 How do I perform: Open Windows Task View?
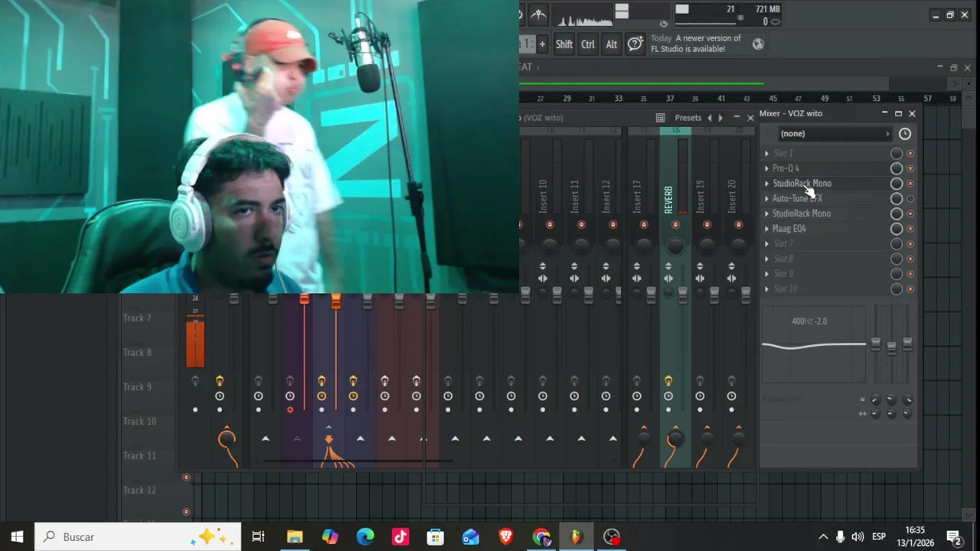(258, 537)
